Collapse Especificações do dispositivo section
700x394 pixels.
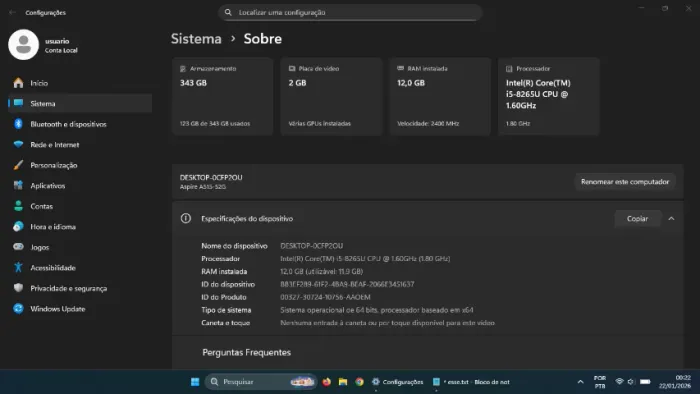coord(671,219)
